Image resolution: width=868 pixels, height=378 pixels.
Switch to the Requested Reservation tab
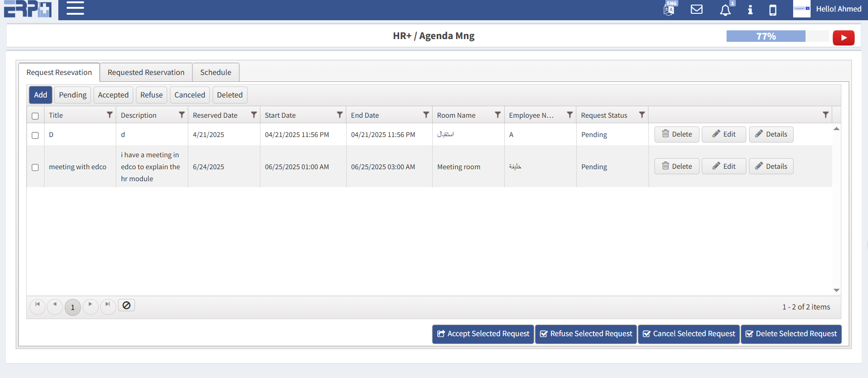click(x=146, y=73)
